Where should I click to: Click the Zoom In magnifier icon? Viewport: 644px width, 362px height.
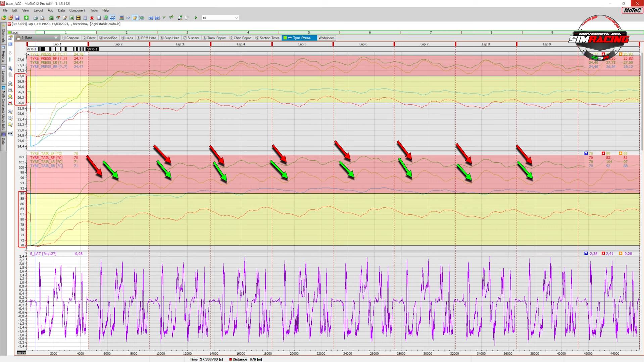pyautogui.click(x=10, y=84)
